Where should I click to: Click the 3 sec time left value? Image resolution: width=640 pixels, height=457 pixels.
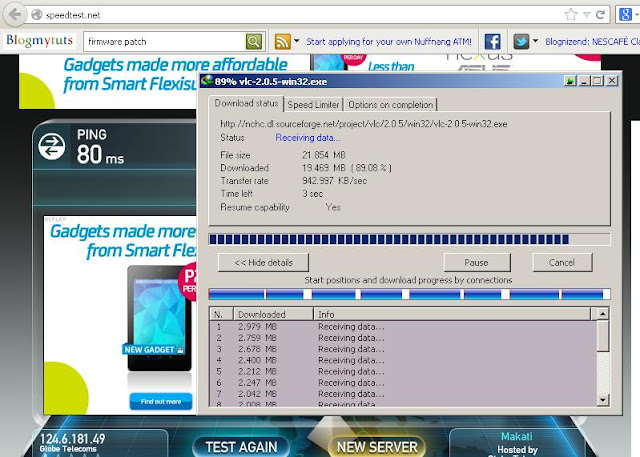313,194
